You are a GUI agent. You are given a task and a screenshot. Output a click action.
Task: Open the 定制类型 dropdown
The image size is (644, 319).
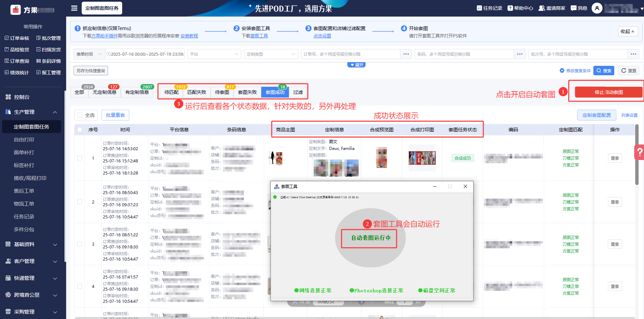271,54
